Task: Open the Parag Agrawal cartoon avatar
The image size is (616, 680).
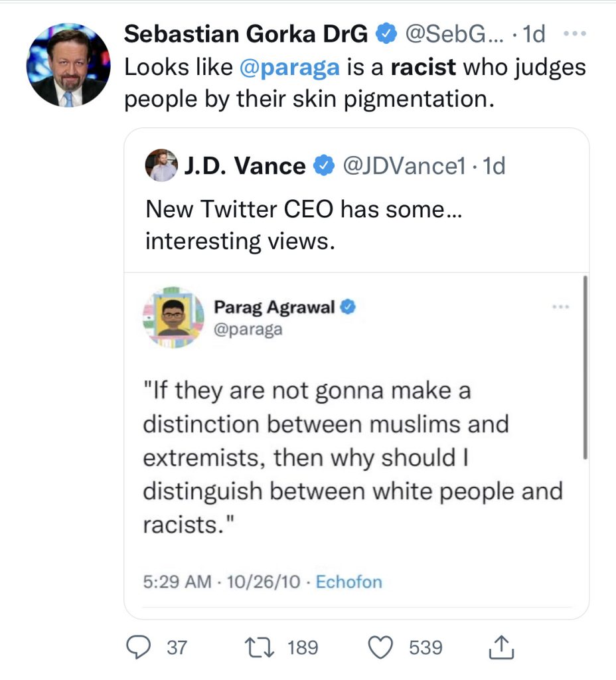Action: tap(173, 317)
